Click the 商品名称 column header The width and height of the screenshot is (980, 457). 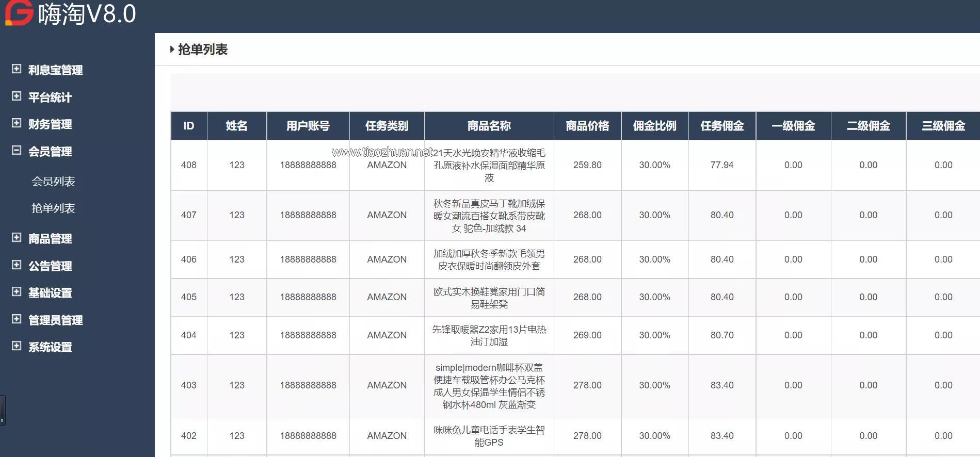(x=489, y=126)
